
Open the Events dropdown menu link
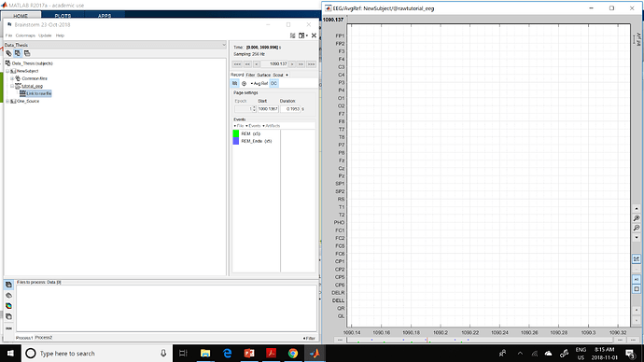coord(254,126)
